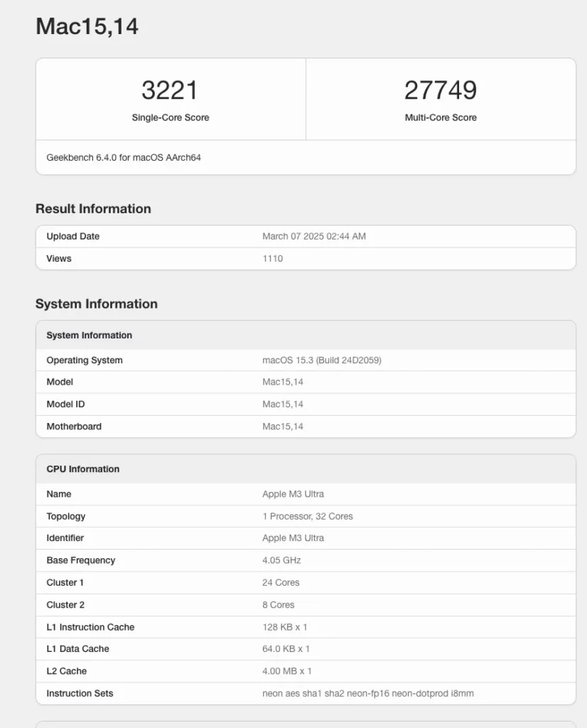Click the Operating System label
This screenshot has width=587, height=728.
coord(85,360)
